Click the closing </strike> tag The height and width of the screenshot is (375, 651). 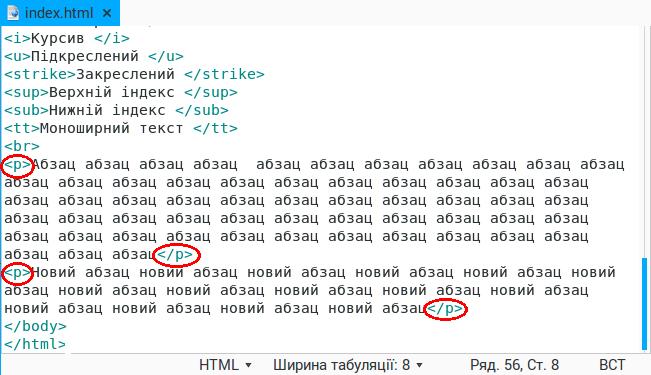224,74
